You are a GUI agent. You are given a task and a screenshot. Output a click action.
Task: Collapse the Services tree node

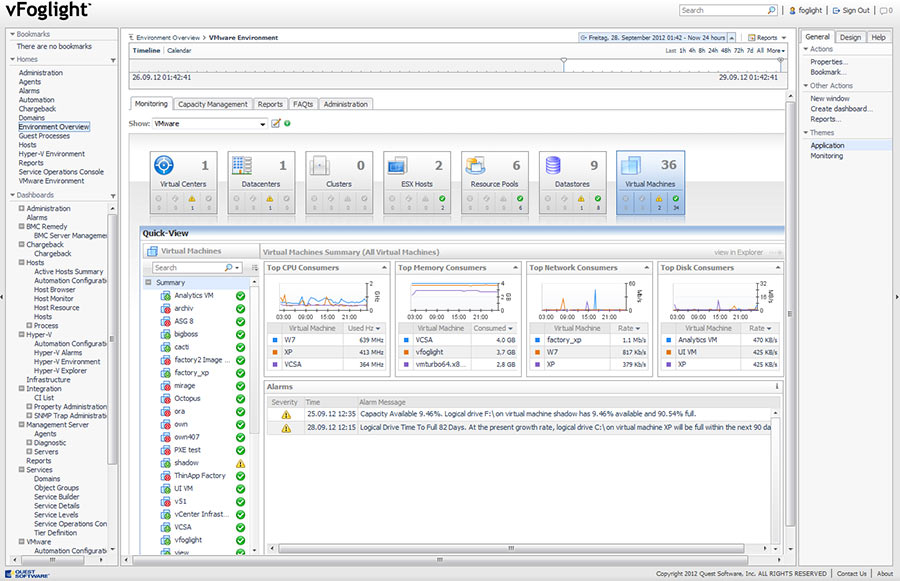pyautogui.click(x=21, y=470)
